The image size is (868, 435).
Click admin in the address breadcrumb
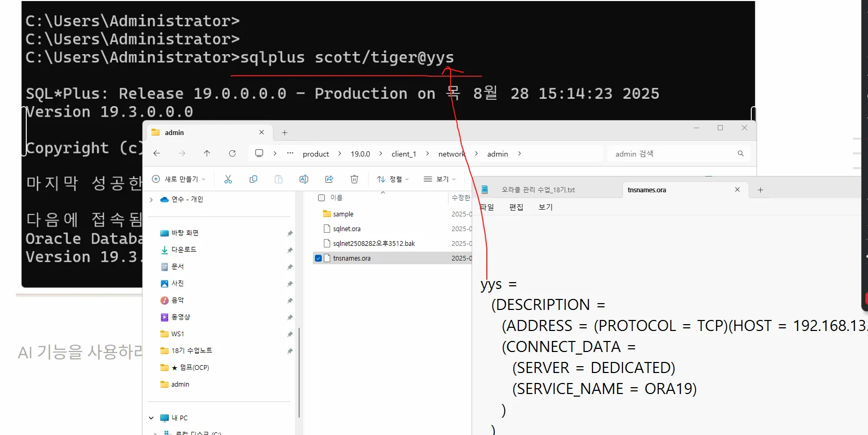[497, 154]
